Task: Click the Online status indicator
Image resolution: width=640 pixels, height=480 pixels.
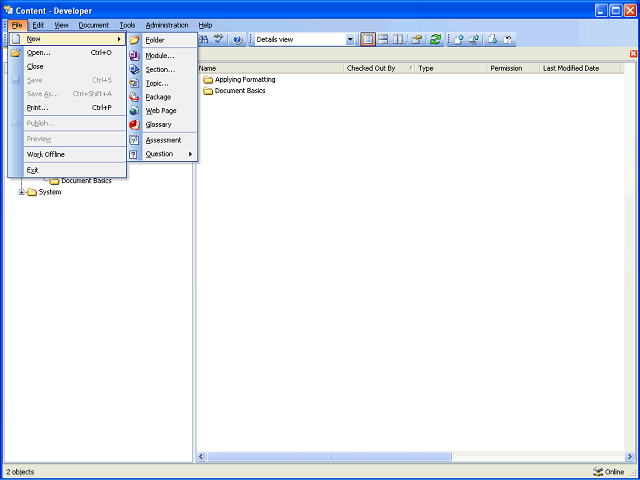Action: point(609,472)
